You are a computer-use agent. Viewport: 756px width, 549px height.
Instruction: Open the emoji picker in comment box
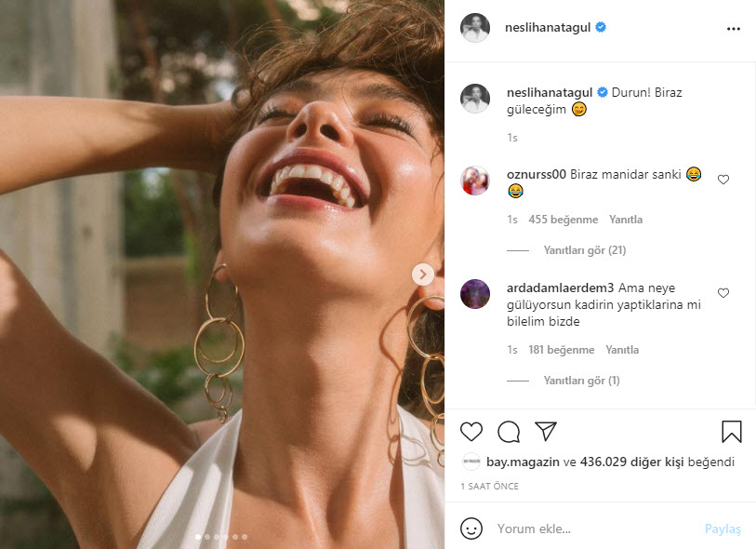click(472, 529)
